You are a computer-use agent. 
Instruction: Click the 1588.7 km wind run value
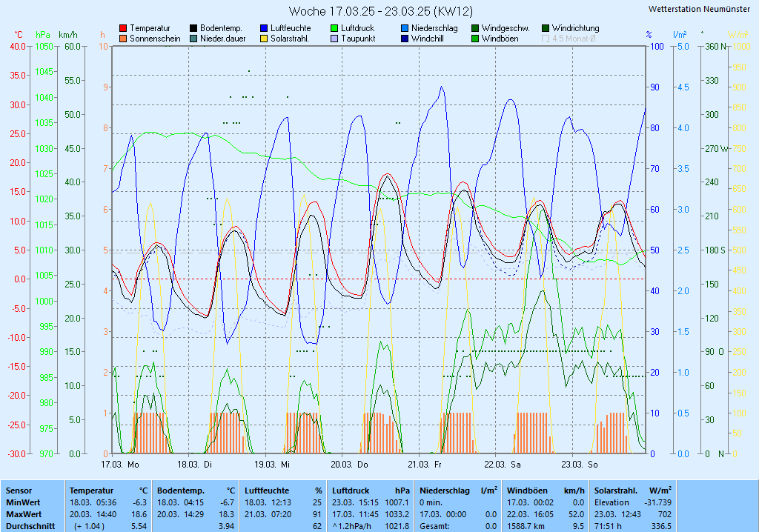[x=525, y=526]
